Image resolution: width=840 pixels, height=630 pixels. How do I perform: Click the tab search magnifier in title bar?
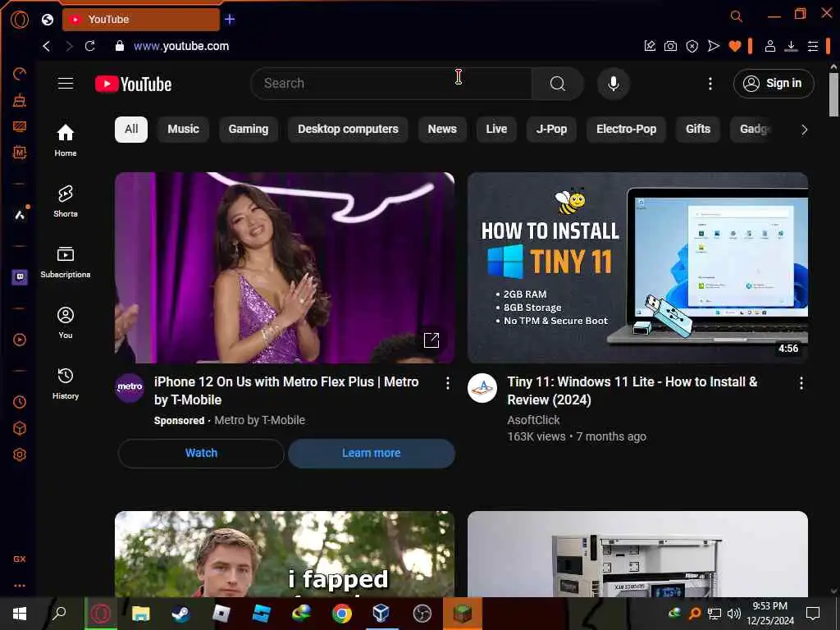(737, 16)
